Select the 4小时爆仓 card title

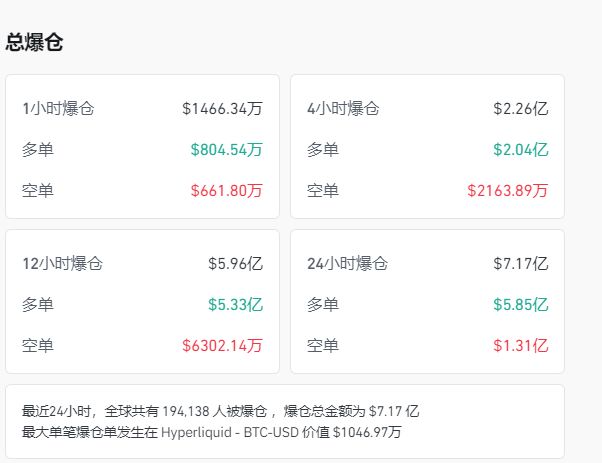343,108
